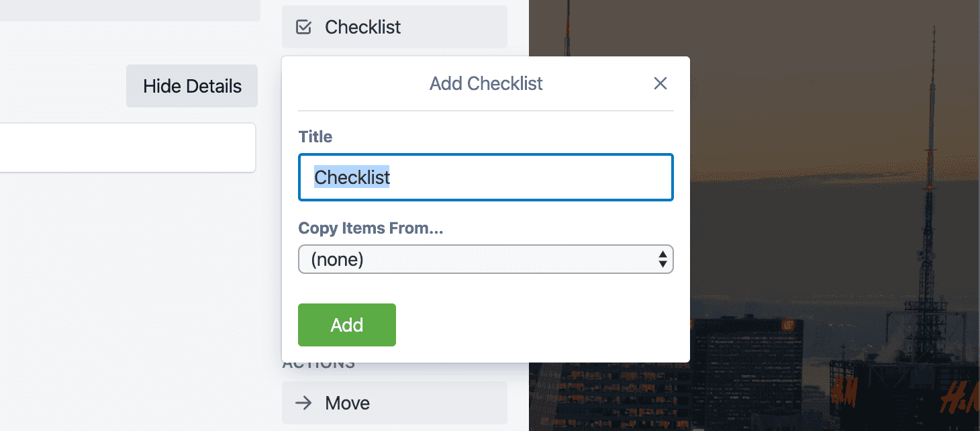980x431 pixels.
Task: Click the checkbox icon beside Checklist
Action: click(304, 28)
